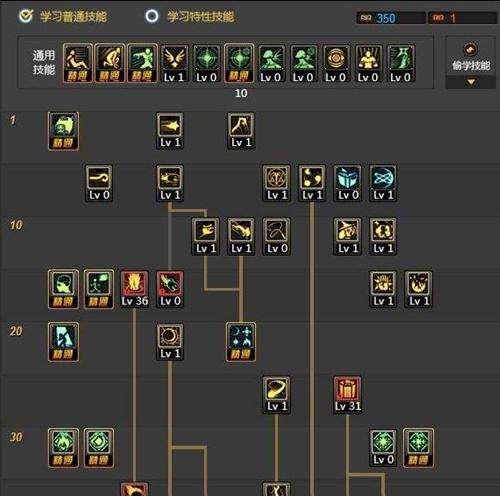This screenshot has width=500, height=496.
Task: Click the SP value 350 field
Action: coord(391,18)
